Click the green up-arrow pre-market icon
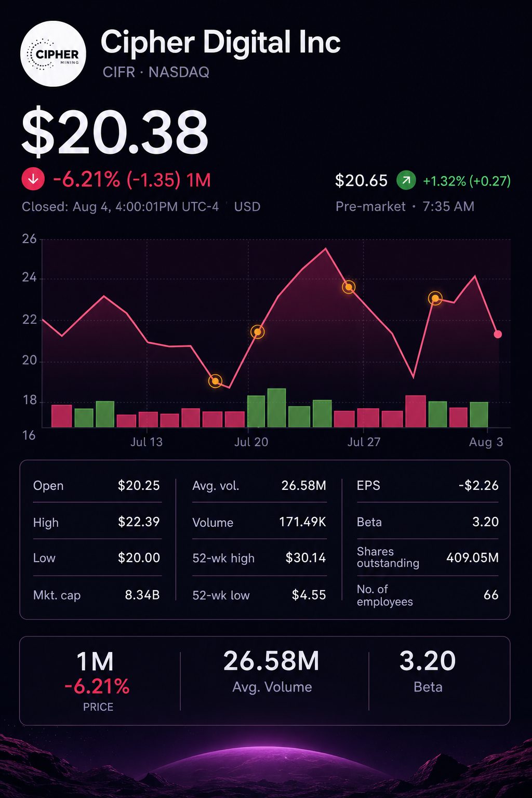 pos(406,180)
